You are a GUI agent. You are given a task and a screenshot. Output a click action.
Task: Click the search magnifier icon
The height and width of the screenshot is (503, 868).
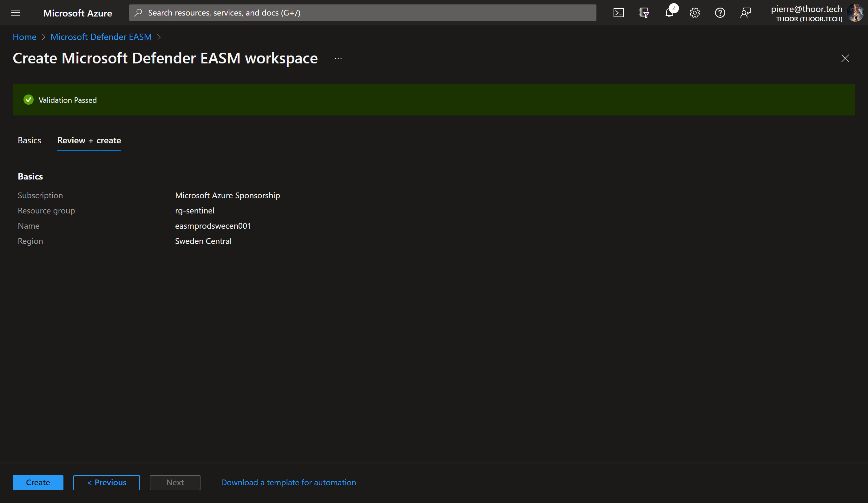138,13
